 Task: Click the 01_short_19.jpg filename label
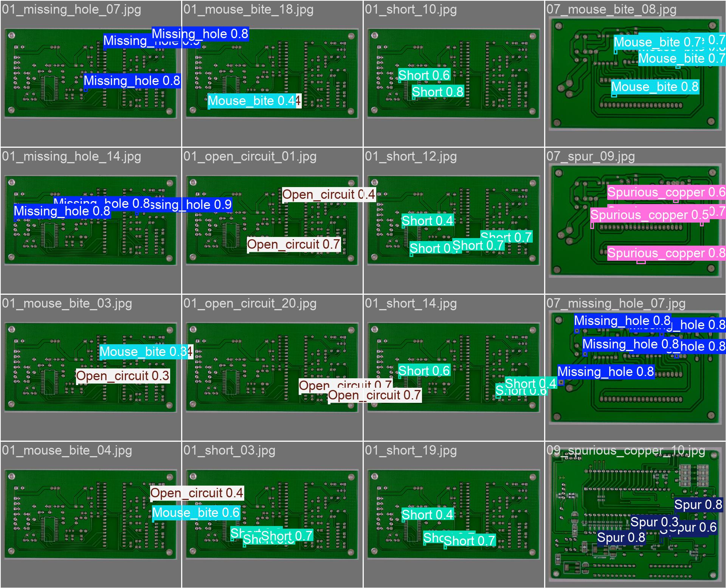[x=411, y=450]
